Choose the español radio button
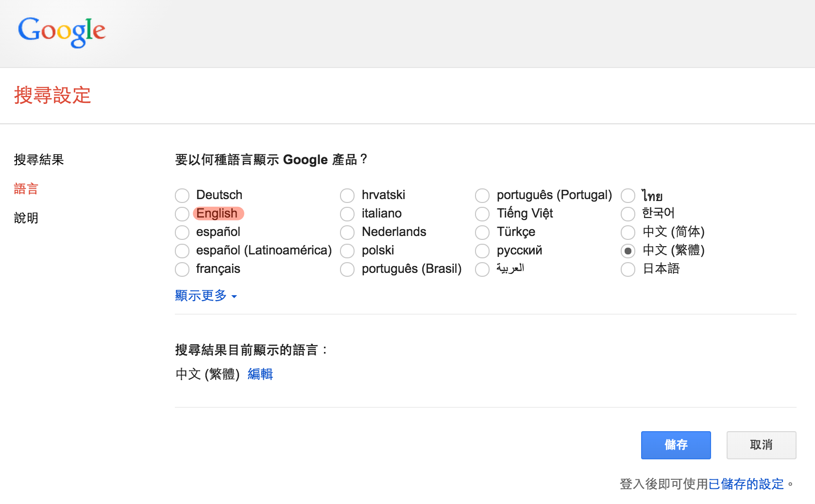The height and width of the screenshot is (504, 815). pos(182,233)
